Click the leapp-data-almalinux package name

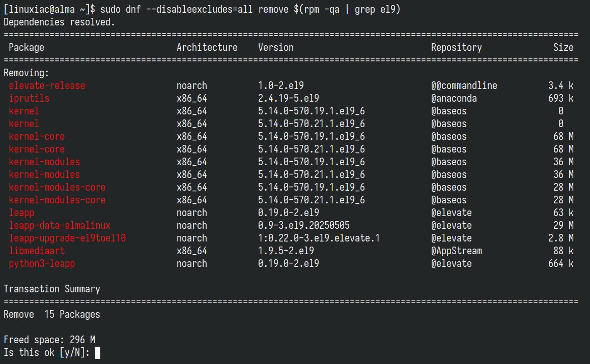tap(60, 225)
